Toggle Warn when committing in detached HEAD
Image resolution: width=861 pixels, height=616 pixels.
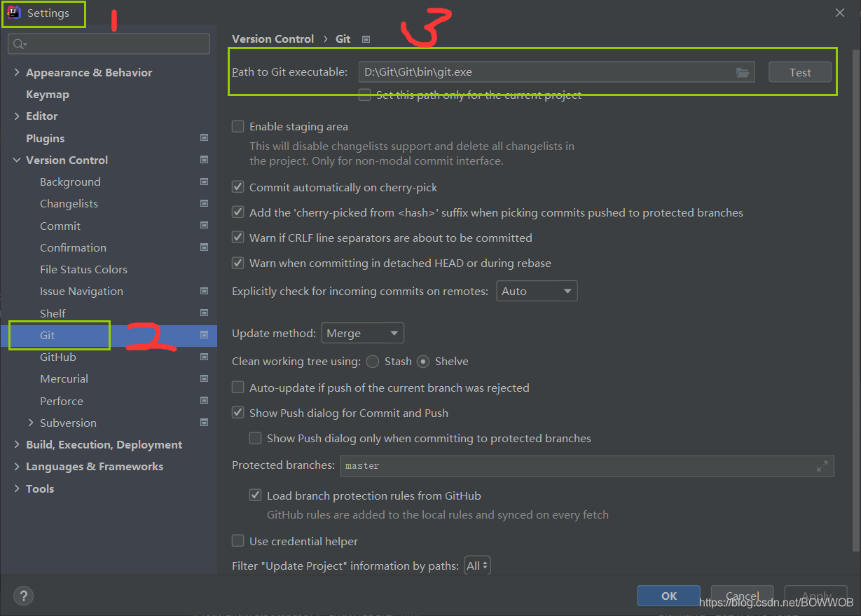point(238,263)
